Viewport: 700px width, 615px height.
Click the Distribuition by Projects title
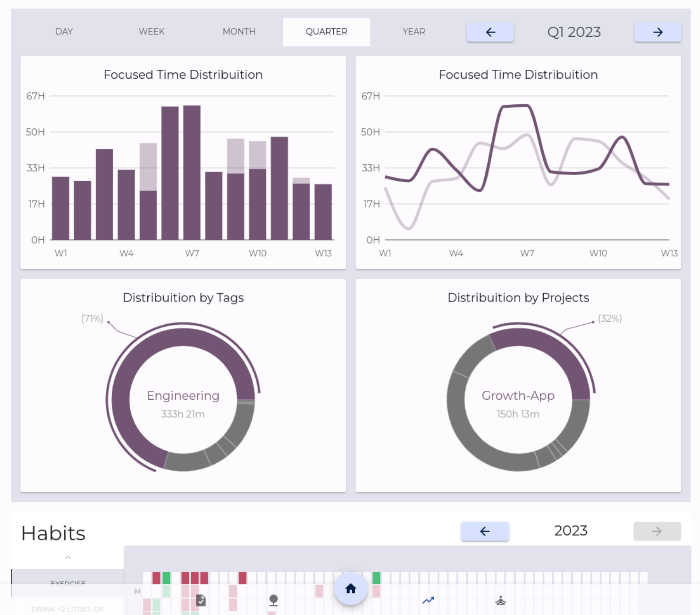(518, 298)
